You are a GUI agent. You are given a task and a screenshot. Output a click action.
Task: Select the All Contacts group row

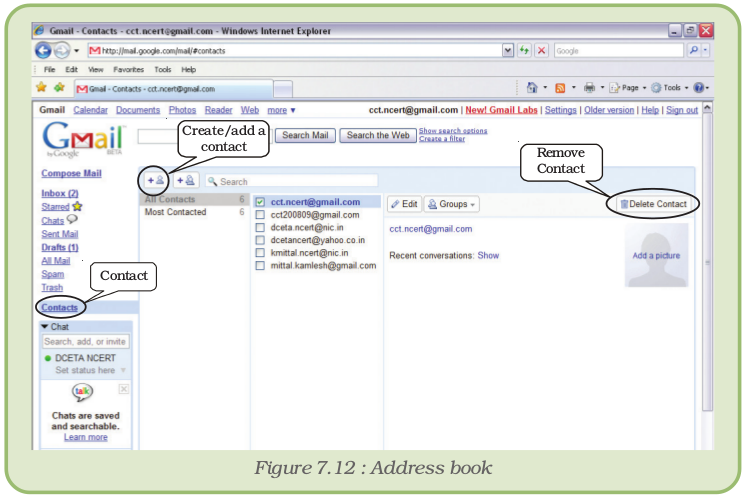[x=194, y=199]
